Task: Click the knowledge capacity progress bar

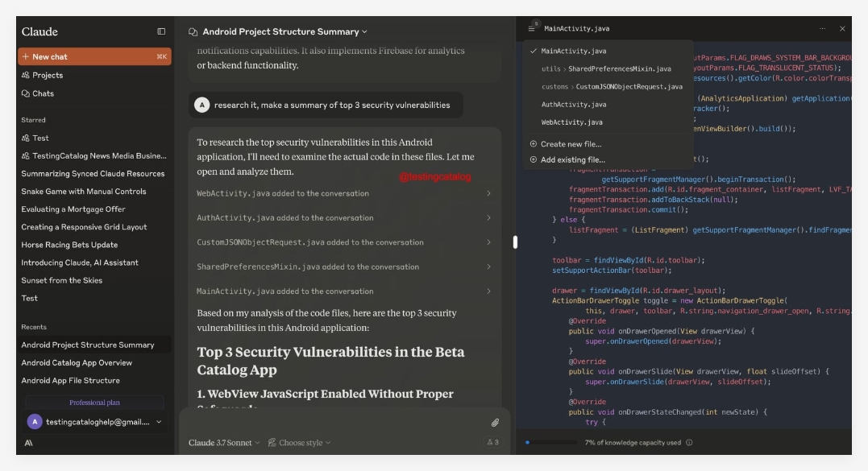Action: [x=551, y=442]
